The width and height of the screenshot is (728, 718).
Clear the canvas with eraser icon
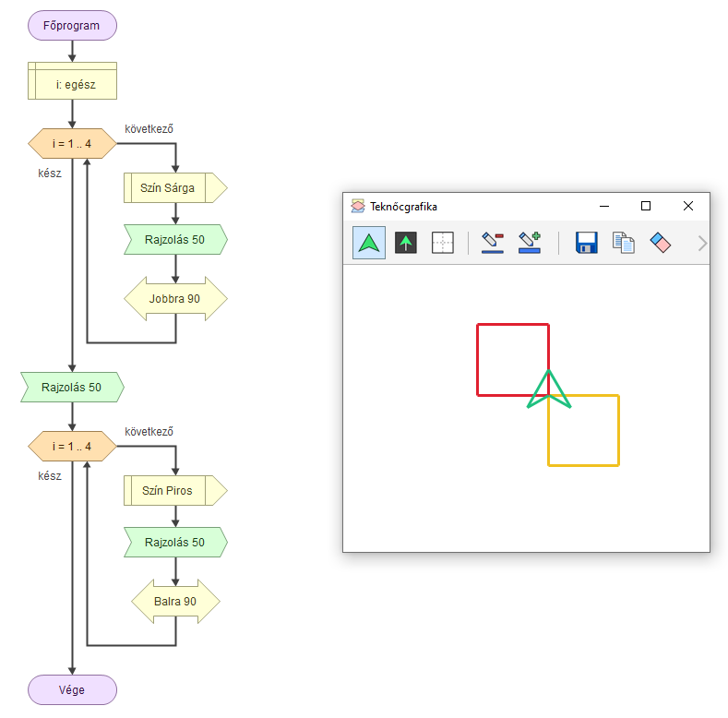[x=661, y=243]
